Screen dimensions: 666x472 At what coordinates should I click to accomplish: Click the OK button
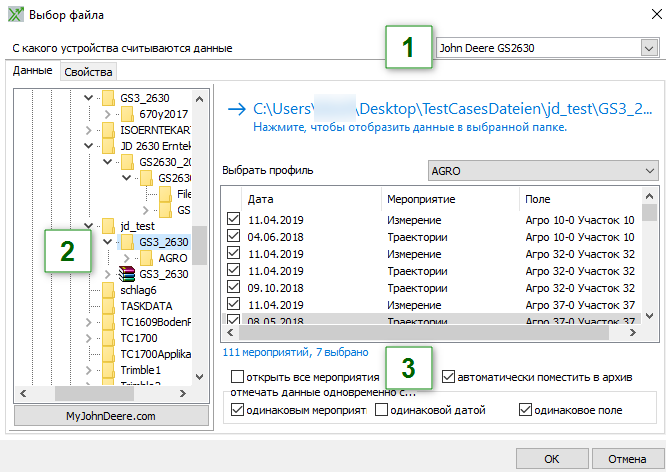point(552,459)
